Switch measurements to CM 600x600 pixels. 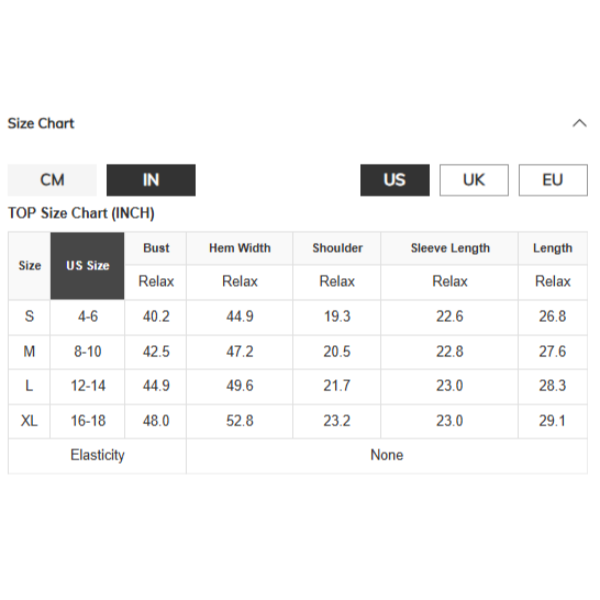point(52,180)
